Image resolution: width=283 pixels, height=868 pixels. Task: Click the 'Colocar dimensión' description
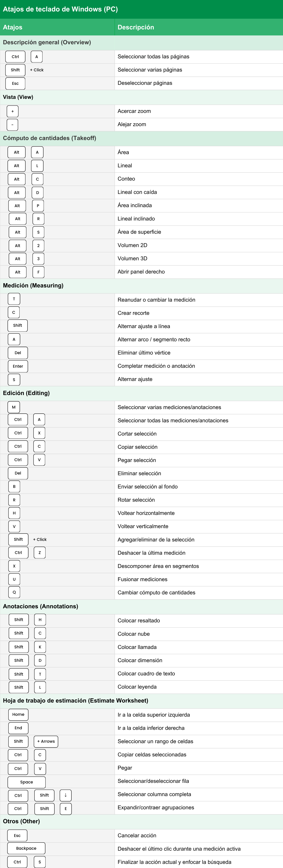(140, 660)
